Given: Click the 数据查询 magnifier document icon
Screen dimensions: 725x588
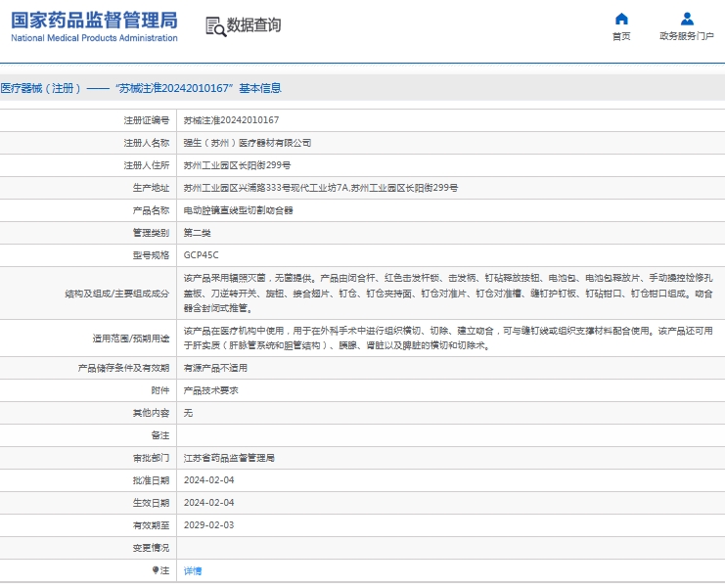Looking at the screenshot, I should [216, 26].
